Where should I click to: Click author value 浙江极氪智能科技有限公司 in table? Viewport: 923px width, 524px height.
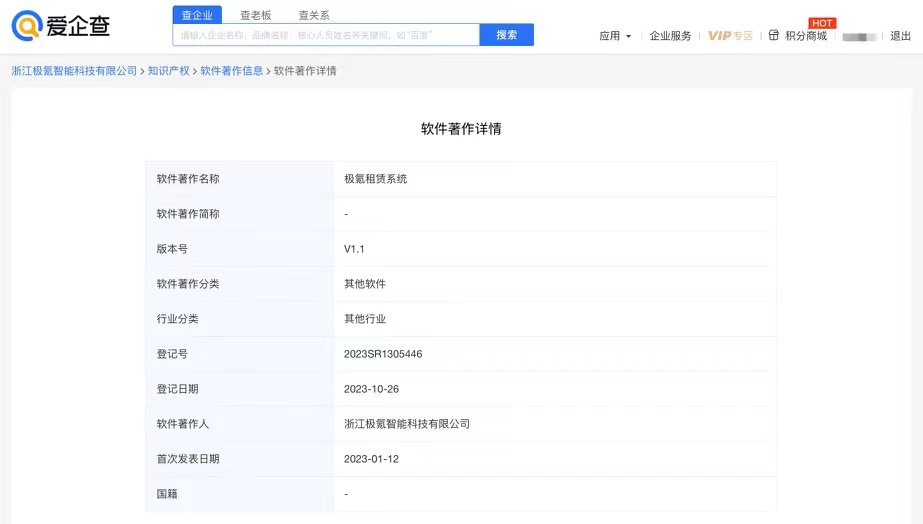pos(407,424)
